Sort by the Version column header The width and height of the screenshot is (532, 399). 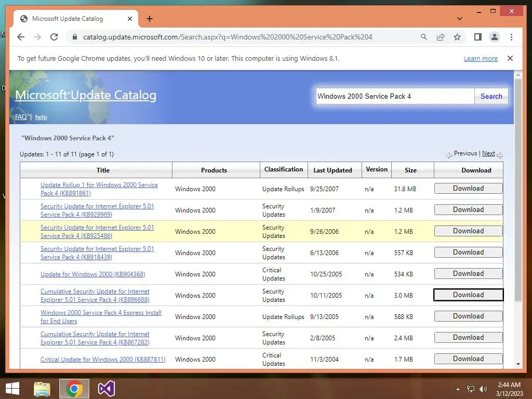pyautogui.click(x=377, y=169)
